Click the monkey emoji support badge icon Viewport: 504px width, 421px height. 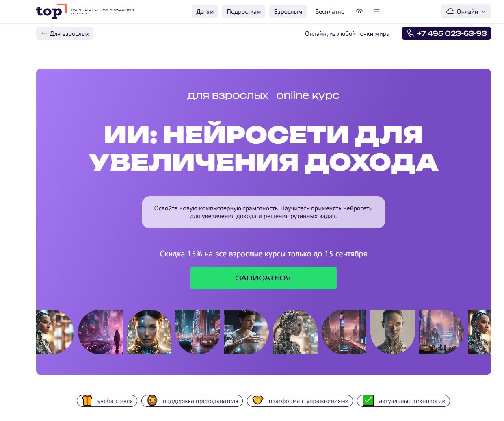point(152,400)
